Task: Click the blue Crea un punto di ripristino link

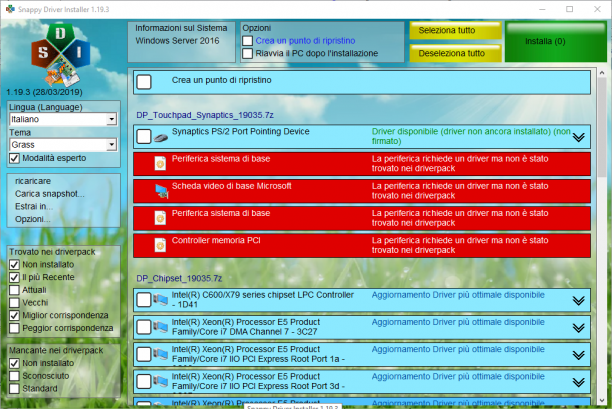Action: coord(305,41)
